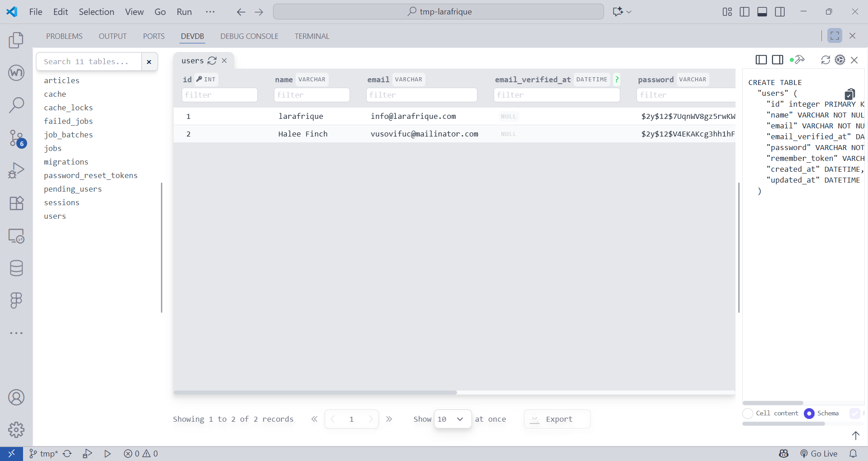Refresh the users table data
Viewport: 868px width, 461px height.
(212, 61)
